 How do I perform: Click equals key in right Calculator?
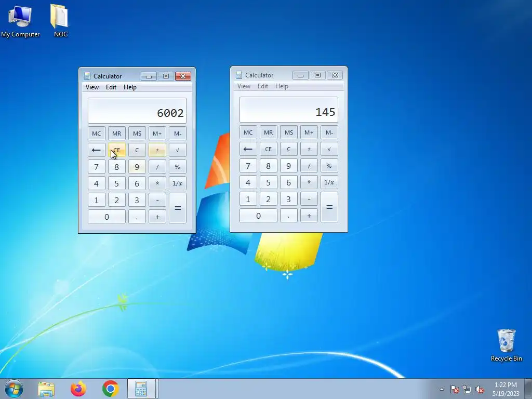[329, 207]
